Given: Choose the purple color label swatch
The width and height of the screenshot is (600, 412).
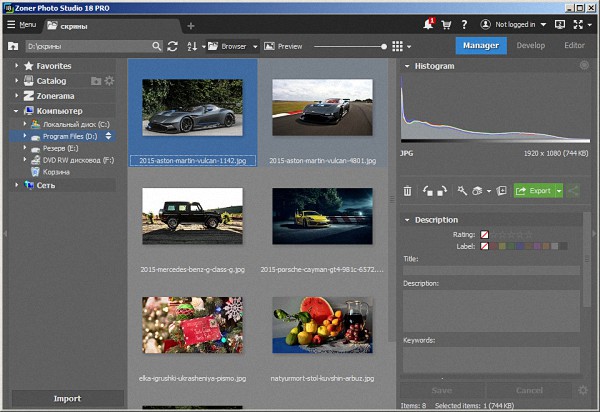Looking at the screenshot, I should [537, 246].
